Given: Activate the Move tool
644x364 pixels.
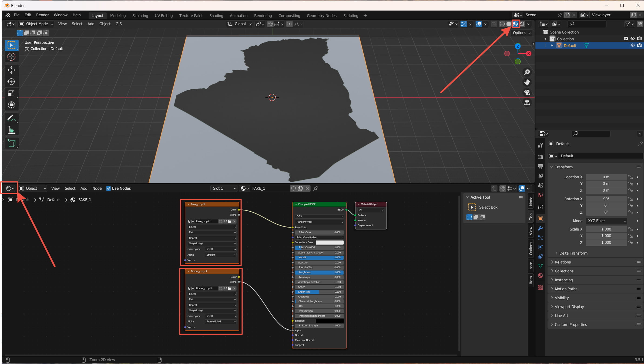Looking at the screenshot, I should (x=11, y=70).
